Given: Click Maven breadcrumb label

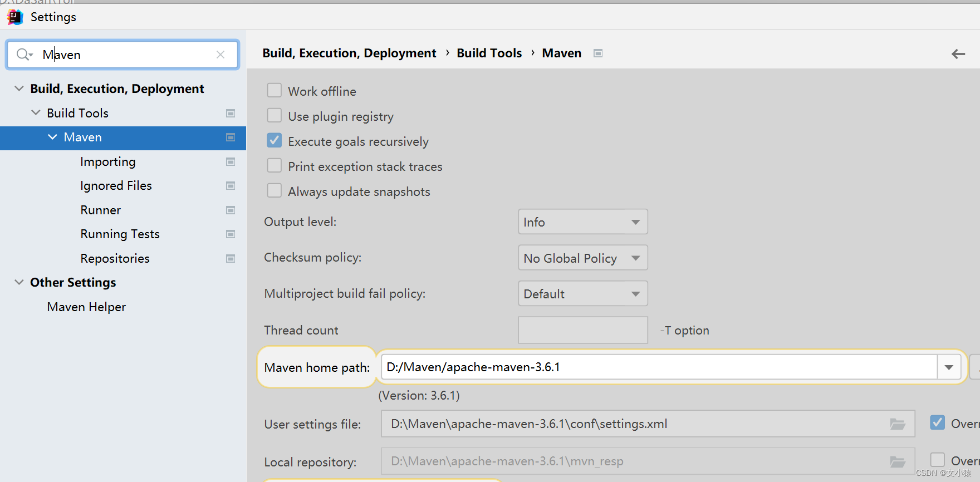Looking at the screenshot, I should pyautogui.click(x=561, y=53).
